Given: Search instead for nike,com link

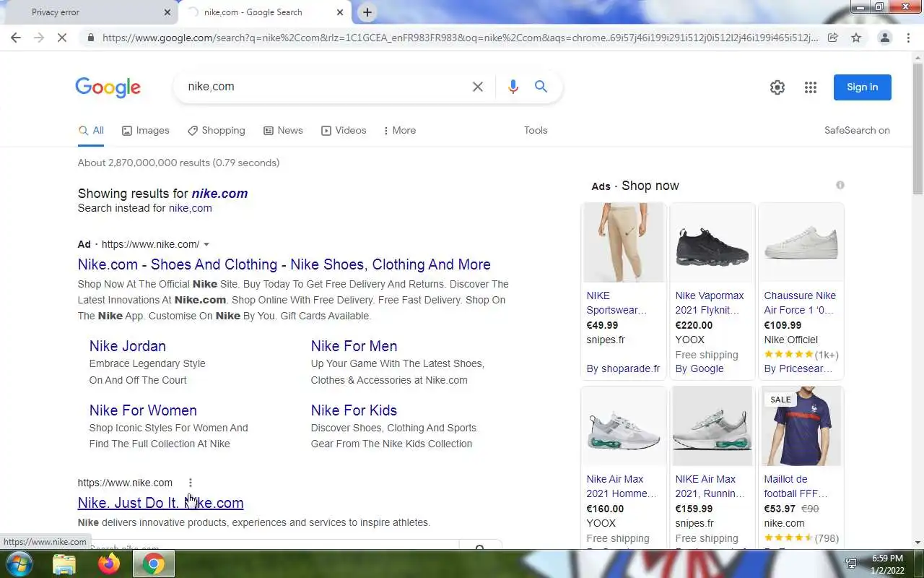Looking at the screenshot, I should [x=190, y=208].
